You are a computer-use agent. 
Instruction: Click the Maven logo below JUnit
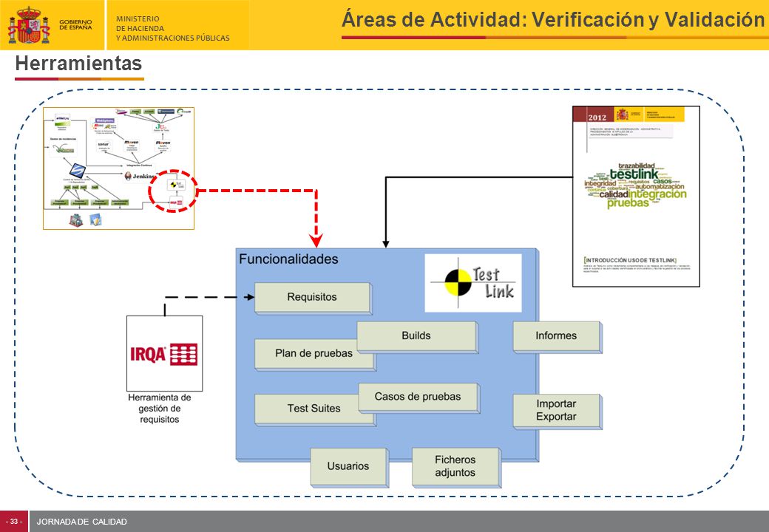coord(163,143)
